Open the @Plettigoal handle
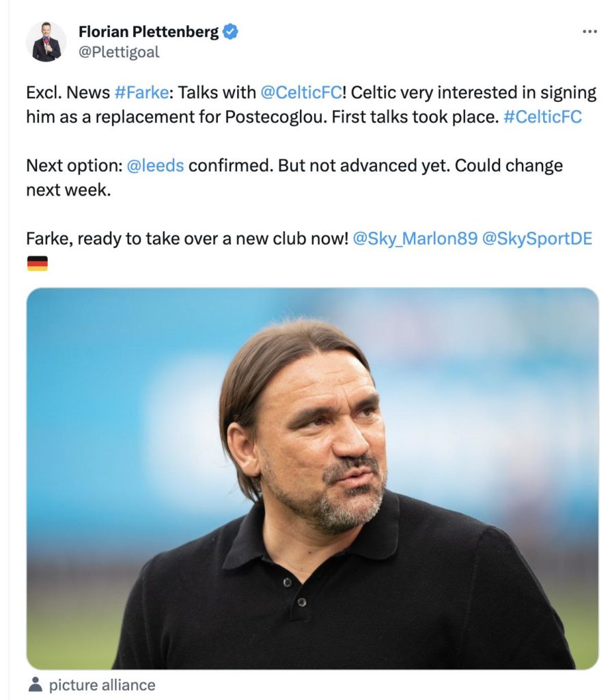Screen dimensions: 610x700 click(x=119, y=52)
